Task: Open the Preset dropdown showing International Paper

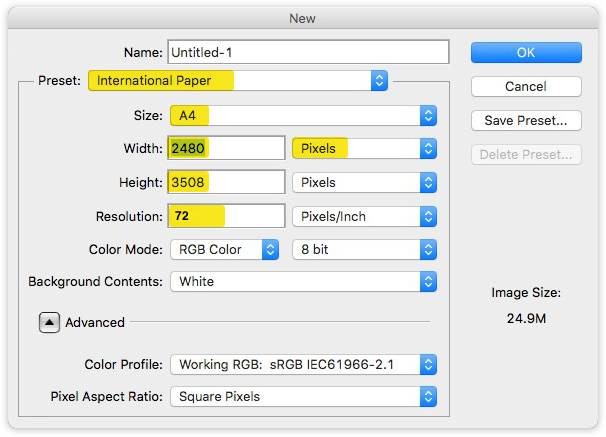Action: click(x=238, y=81)
